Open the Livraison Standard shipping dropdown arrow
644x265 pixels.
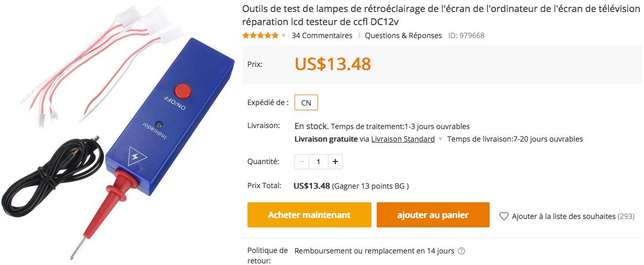click(x=440, y=139)
